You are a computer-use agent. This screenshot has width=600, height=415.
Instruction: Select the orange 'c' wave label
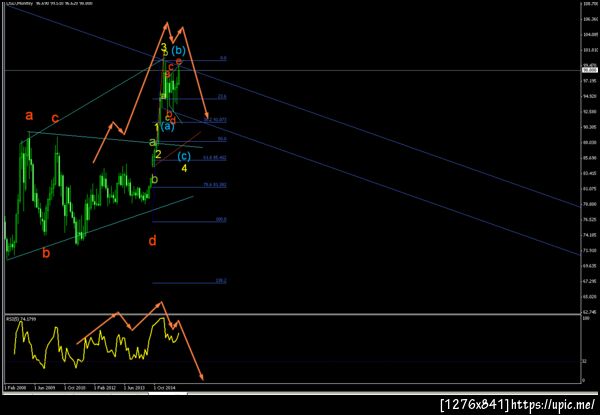(x=55, y=119)
